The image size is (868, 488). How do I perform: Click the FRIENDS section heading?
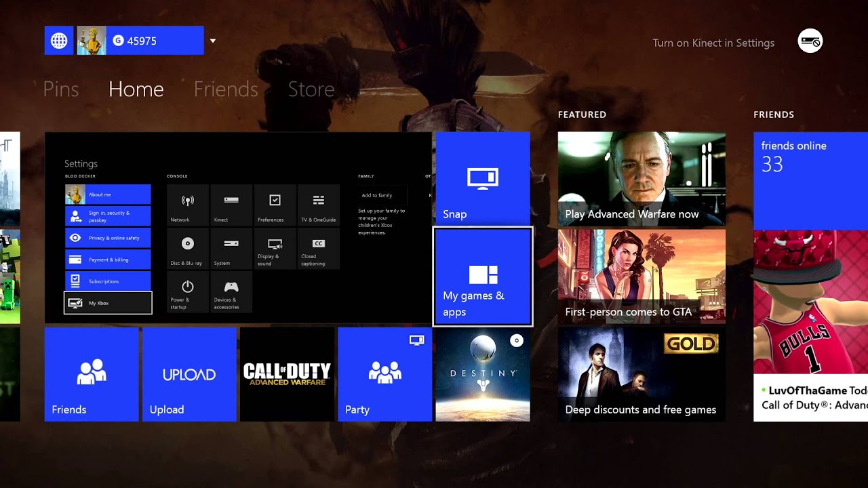[774, 115]
